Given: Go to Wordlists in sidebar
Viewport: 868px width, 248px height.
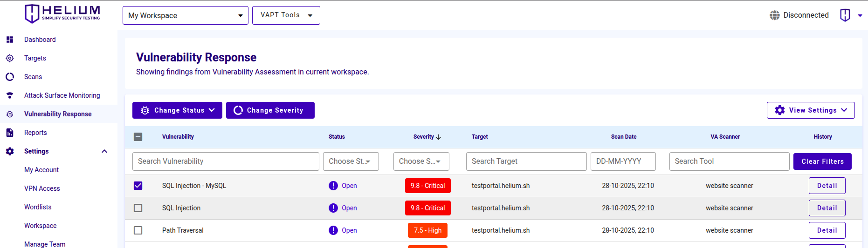Looking at the screenshot, I should (x=38, y=207).
